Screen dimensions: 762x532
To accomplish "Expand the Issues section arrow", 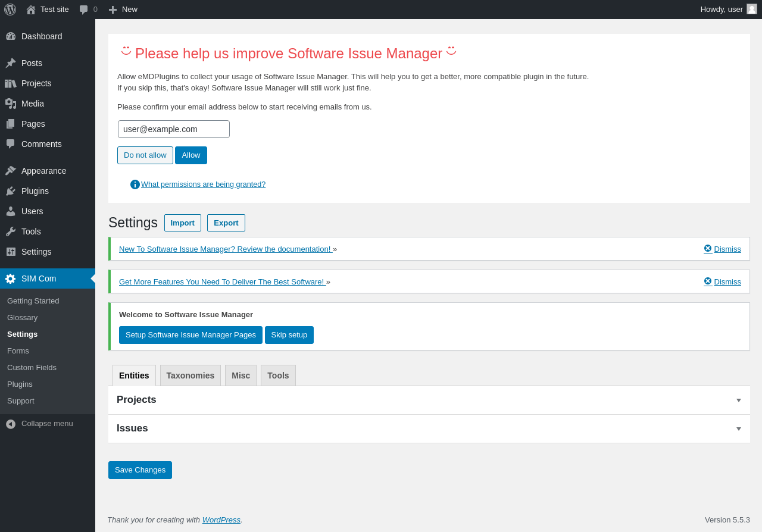I will [x=739, y=429].
